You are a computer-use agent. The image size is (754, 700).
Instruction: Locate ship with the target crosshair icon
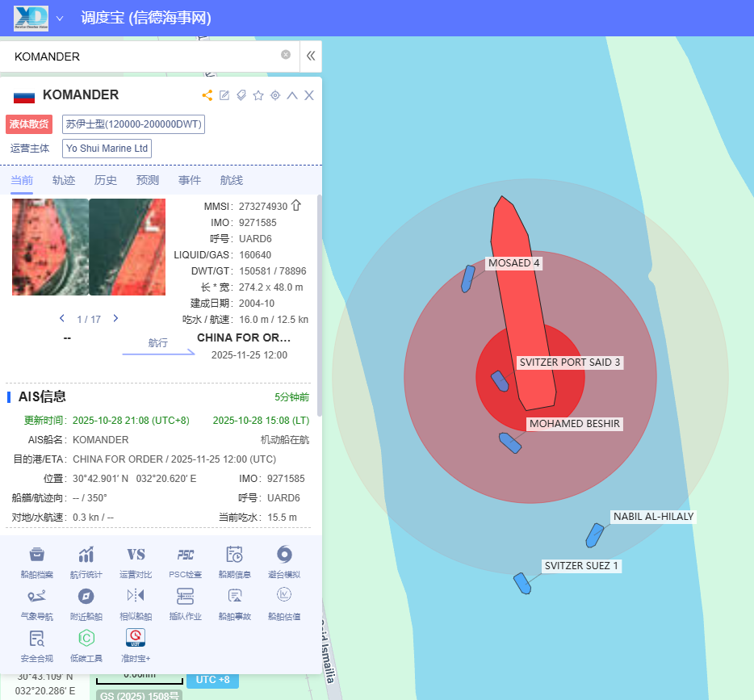tap(275, 95)
